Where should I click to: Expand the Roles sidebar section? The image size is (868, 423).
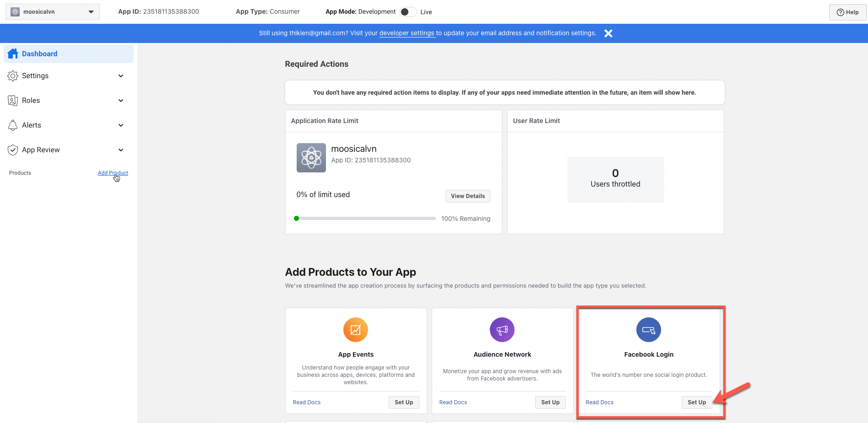click(121, 101)
